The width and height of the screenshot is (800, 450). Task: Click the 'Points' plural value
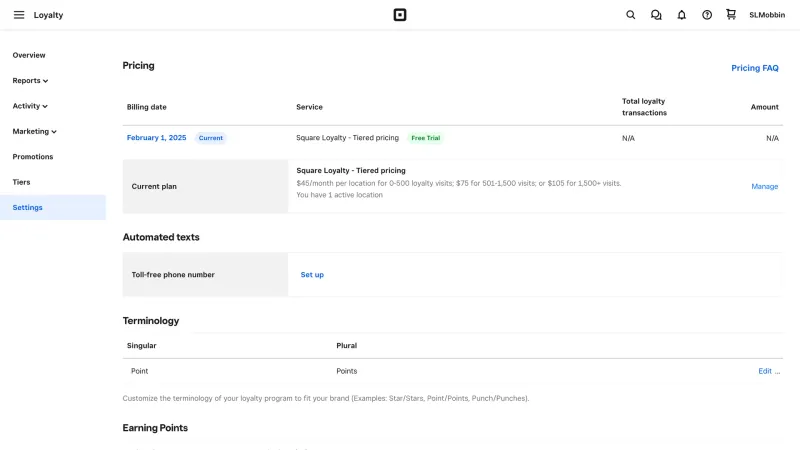click(x=346, y=371)
